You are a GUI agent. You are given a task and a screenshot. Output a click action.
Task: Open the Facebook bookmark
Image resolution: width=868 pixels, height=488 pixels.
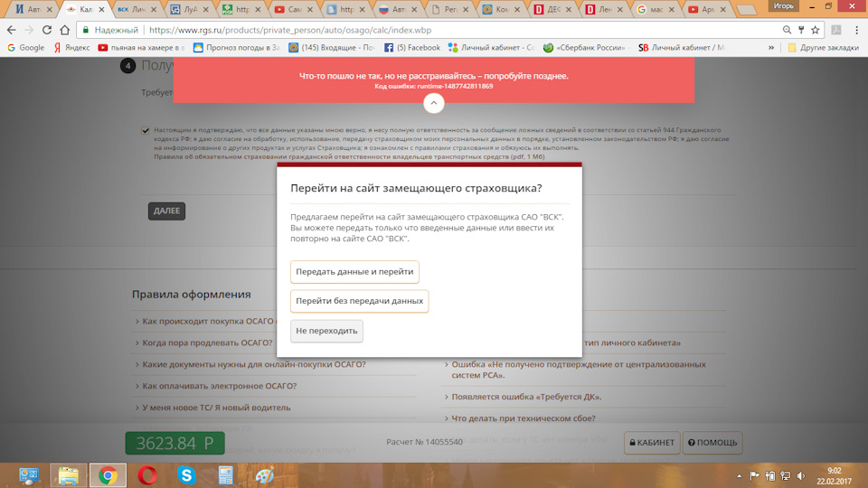412,48
